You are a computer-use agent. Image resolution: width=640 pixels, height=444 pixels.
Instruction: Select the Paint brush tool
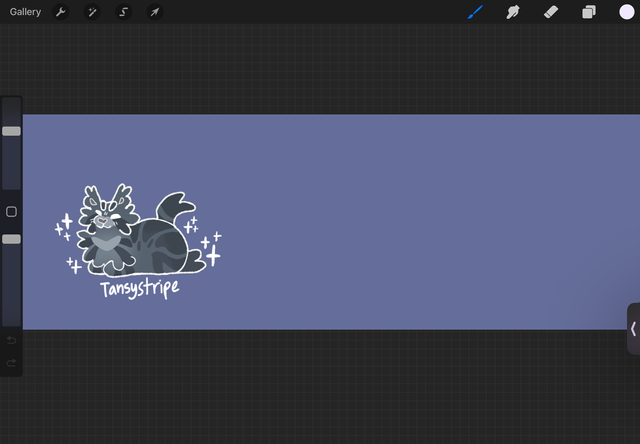(476, 12)
